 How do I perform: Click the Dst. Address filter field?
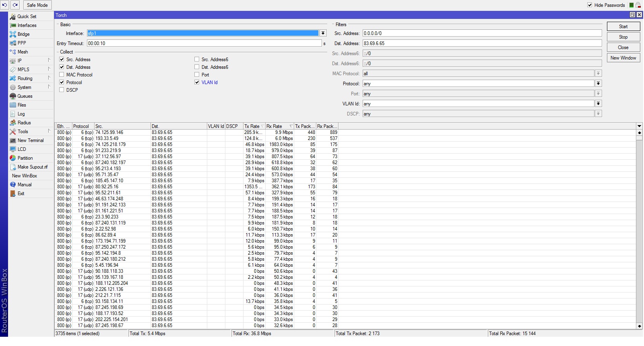pos(482,43)
